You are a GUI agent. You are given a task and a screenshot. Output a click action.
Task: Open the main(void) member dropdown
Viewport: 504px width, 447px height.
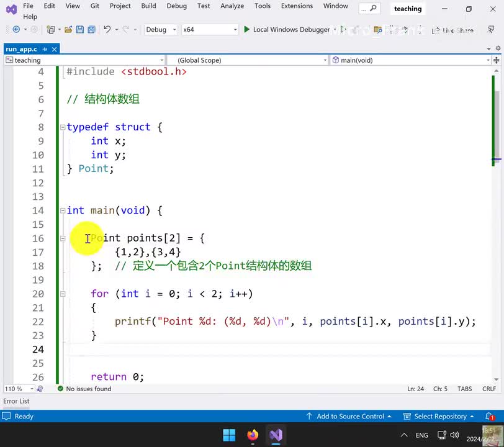410,60
